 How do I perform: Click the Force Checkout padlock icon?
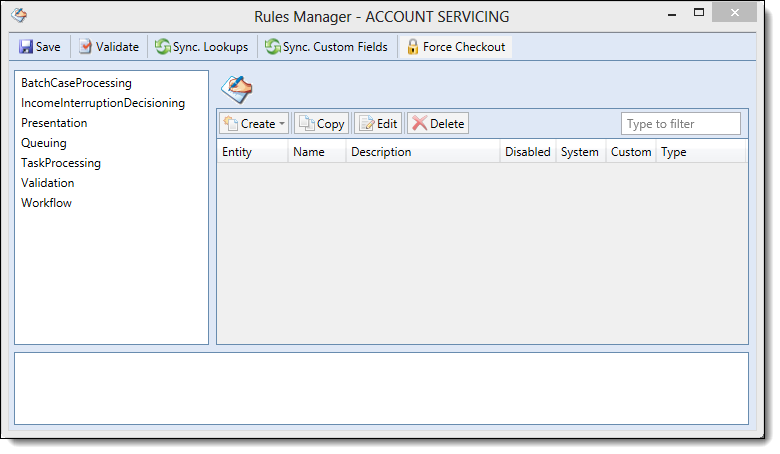[x=412, y=47]
